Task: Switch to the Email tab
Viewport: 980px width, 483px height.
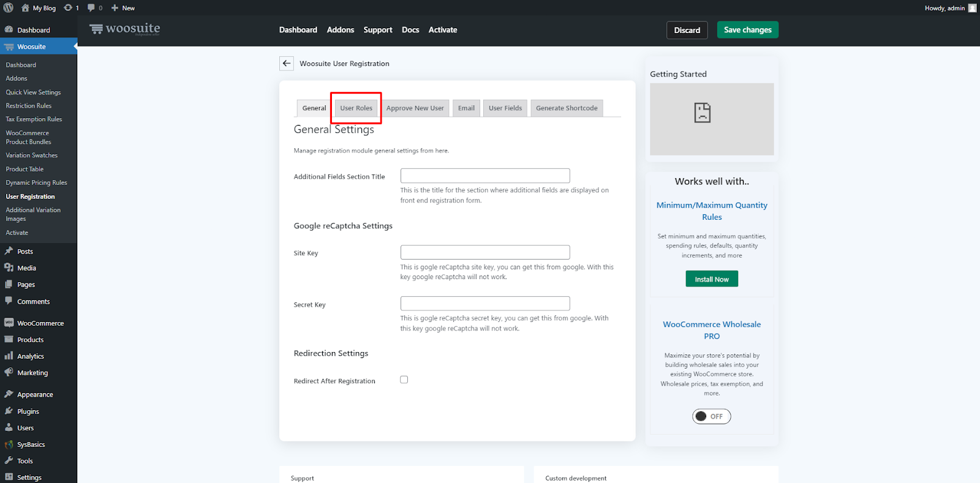Action: [x=466, y=108]
